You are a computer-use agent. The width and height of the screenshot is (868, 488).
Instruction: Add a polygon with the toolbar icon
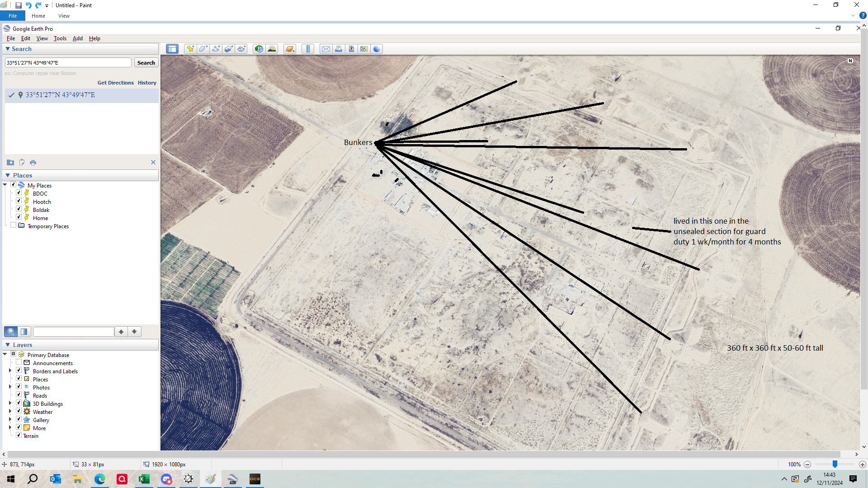tap(203, 49)
